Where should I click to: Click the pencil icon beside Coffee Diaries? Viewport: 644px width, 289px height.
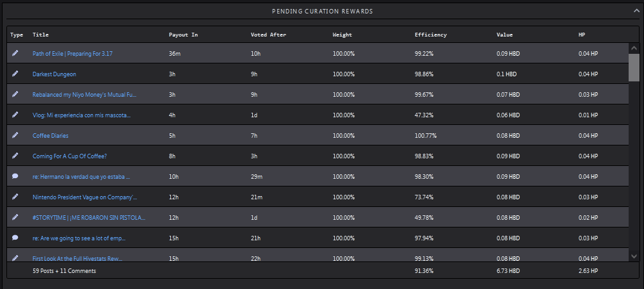pos(15,135)
